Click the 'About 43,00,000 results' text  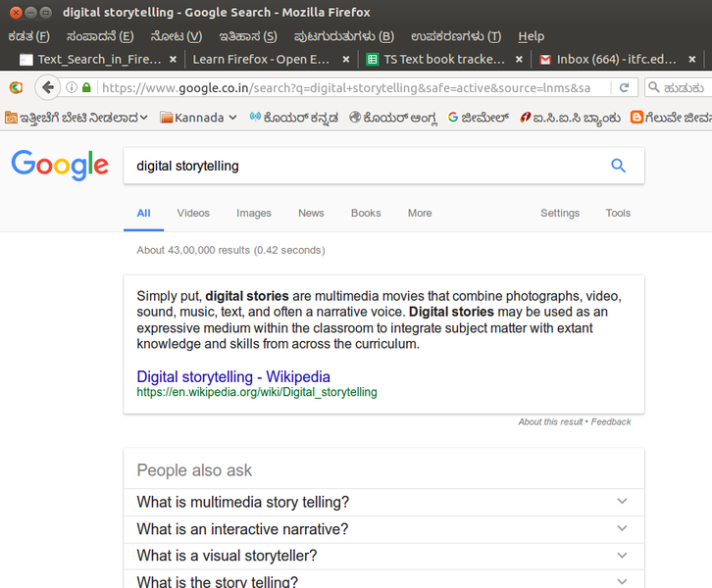point(230,250)
